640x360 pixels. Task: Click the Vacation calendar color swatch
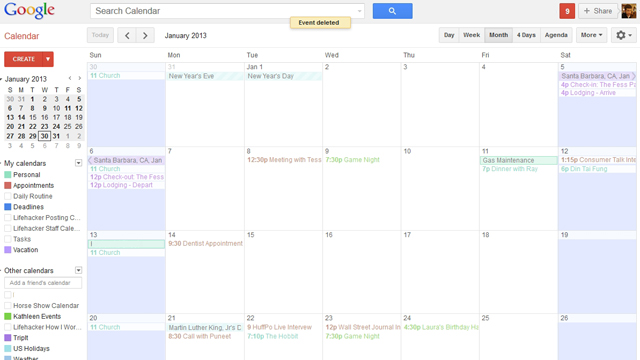point(8,250)
